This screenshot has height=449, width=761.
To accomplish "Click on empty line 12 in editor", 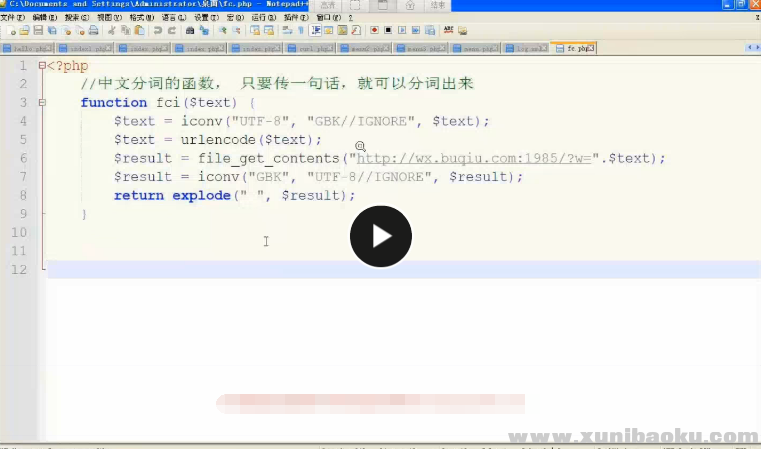I will [300, 270].
